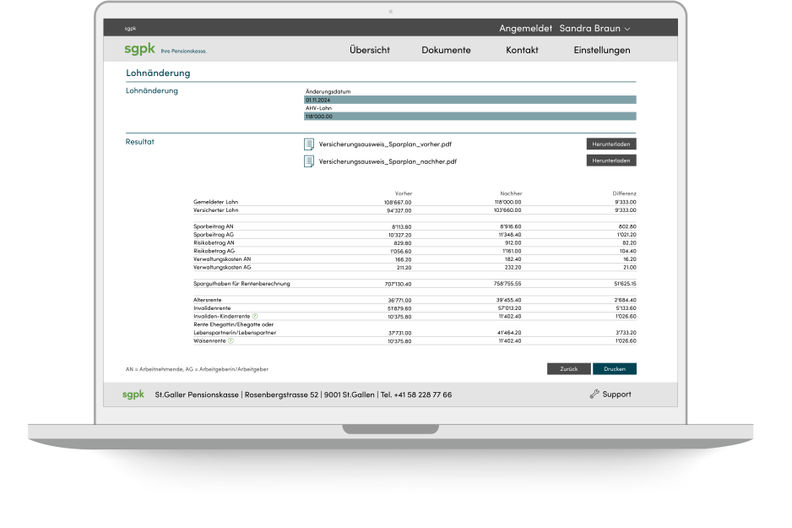Click the sgpk logo in the footer

(134, 394)
